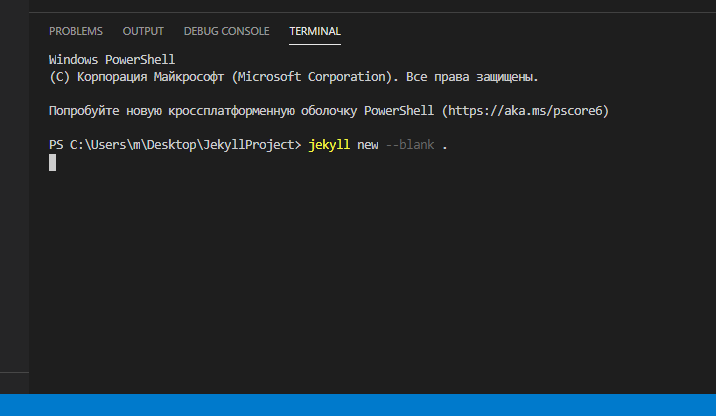
Task: Switch to the PROBLEMS tab
Action: click(75, 31)
